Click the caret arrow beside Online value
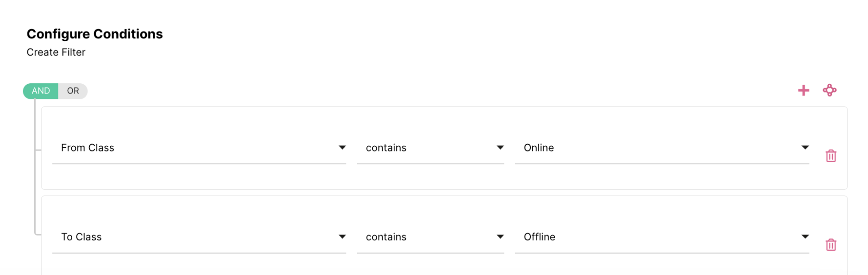The width and height of the screenshot is (868, 275). point(805,148)
